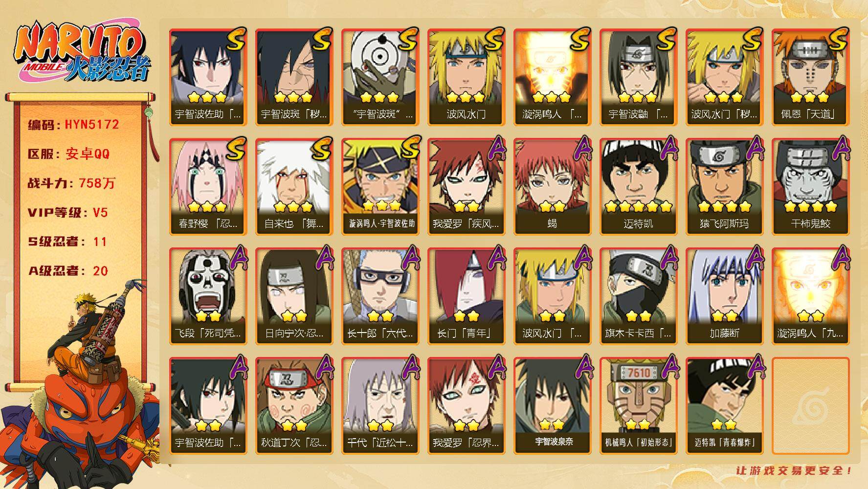Select the 漩涡鸣人·宇智波佐助 duo card
The image size is (868, 489).
click(380, 187)
